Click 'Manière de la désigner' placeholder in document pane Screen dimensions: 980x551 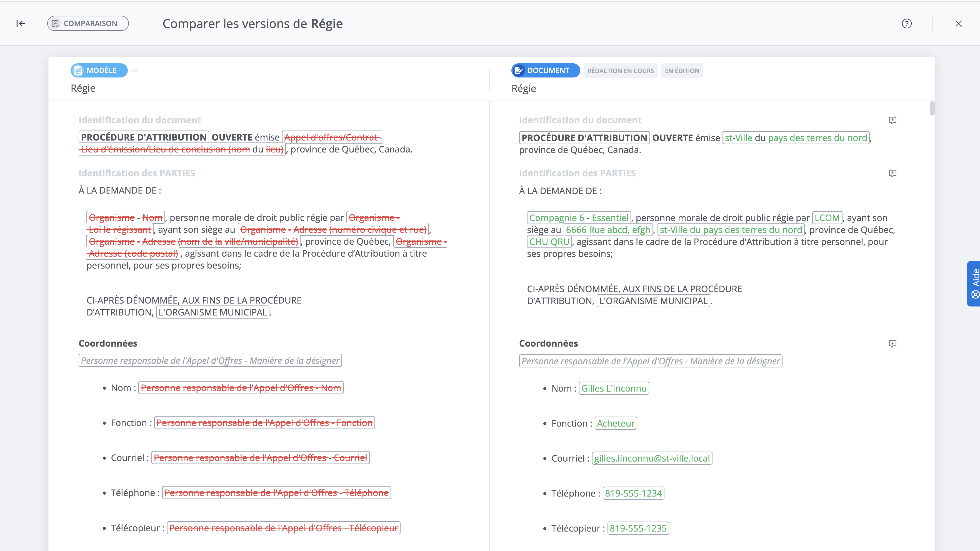(651, 361)
